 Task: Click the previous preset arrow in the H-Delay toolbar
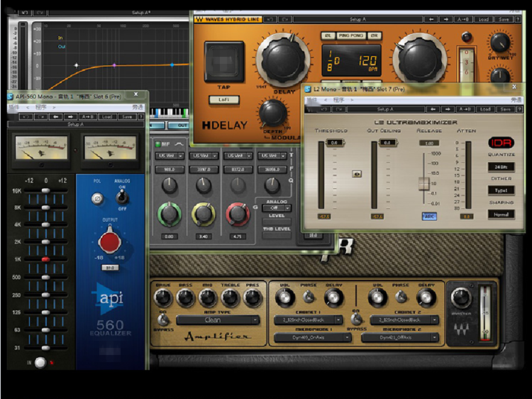pos(431,20)
